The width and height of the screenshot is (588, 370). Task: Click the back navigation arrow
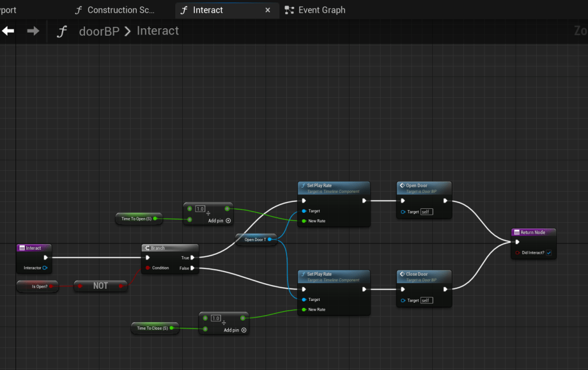[x=8, y=31]
